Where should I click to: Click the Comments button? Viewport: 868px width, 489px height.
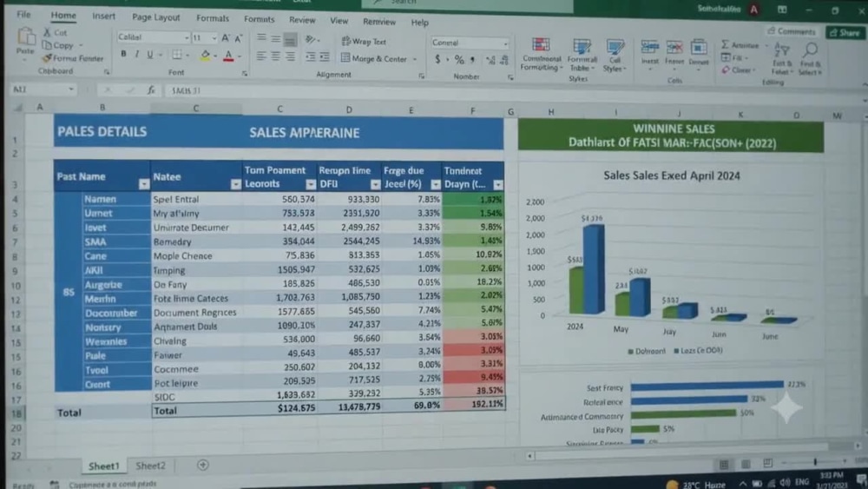[792, 31]
